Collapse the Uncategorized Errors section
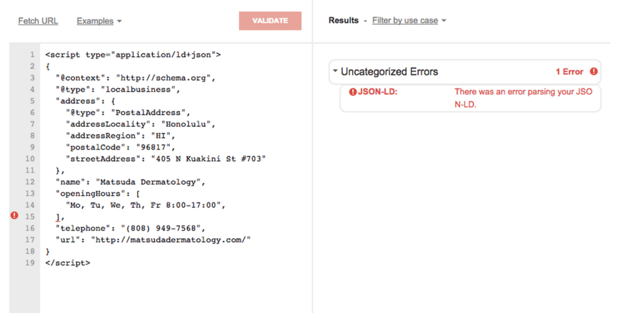 pos(335,71)
